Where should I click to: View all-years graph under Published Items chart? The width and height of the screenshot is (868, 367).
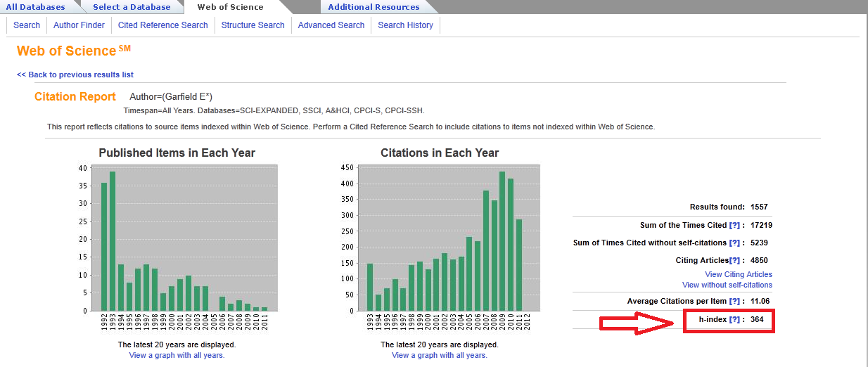(x=177, y=355)
